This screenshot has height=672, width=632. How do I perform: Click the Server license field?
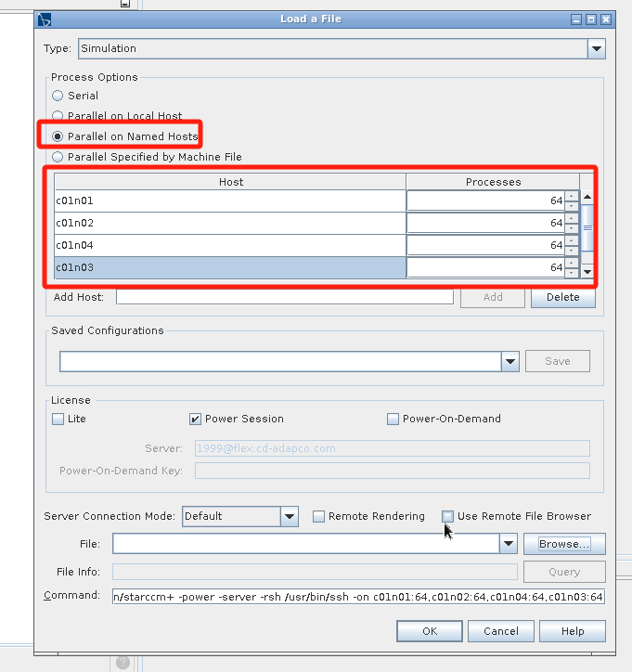[x=392, y=448]
